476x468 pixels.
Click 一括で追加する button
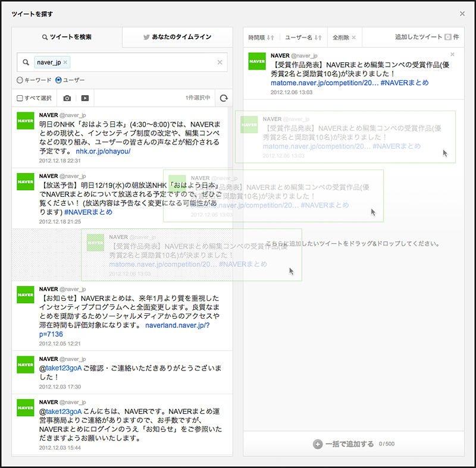(343, 444)
